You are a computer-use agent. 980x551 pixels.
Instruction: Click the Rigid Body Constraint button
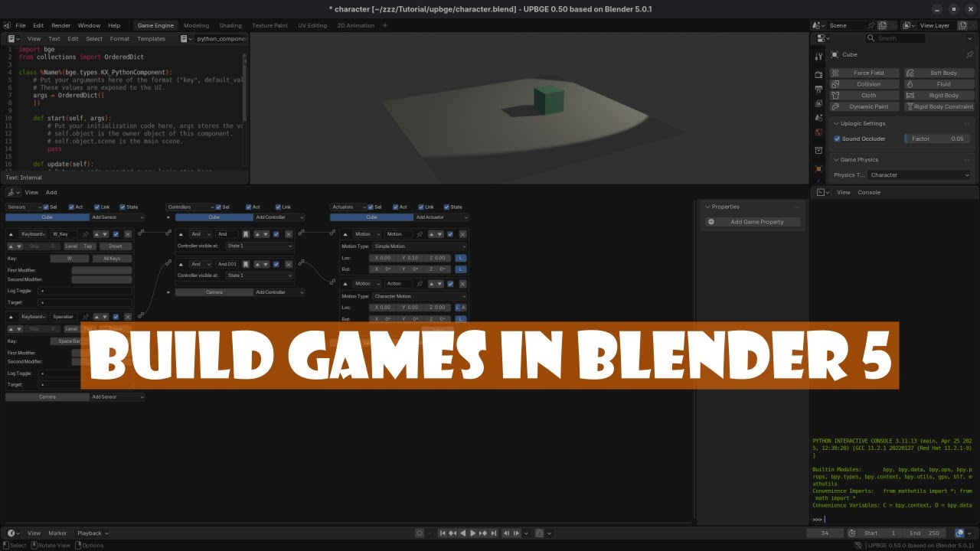coord(939,107)
